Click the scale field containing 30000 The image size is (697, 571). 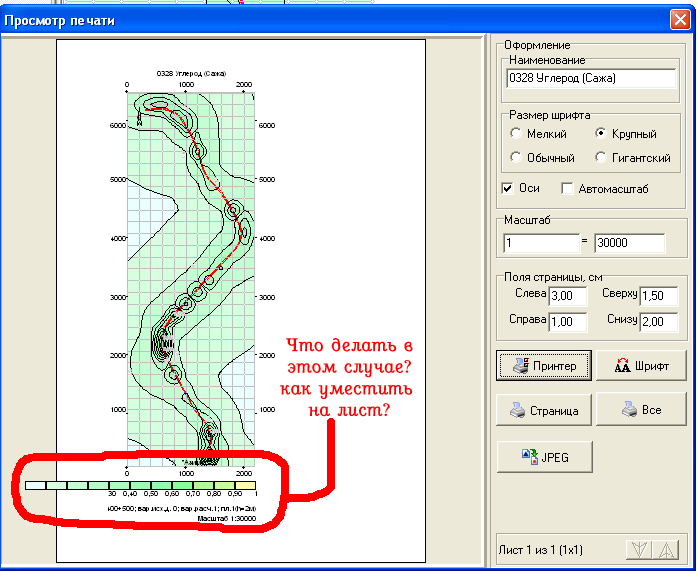coord(629,243)
